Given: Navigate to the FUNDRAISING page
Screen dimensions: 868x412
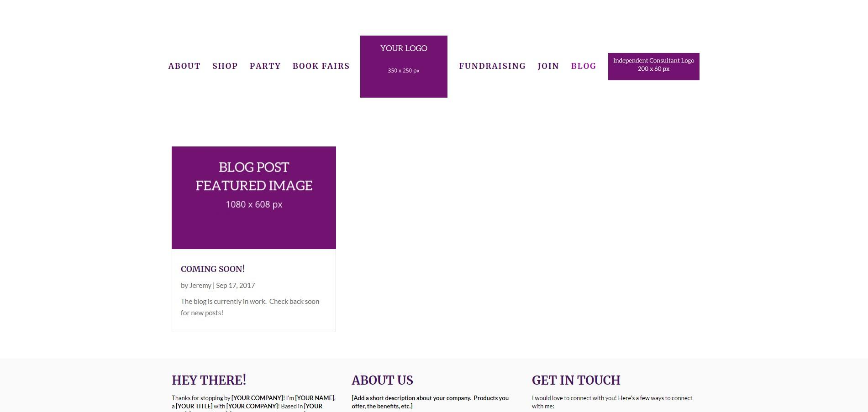Looking at the screenshot, I should coord(492,66).
